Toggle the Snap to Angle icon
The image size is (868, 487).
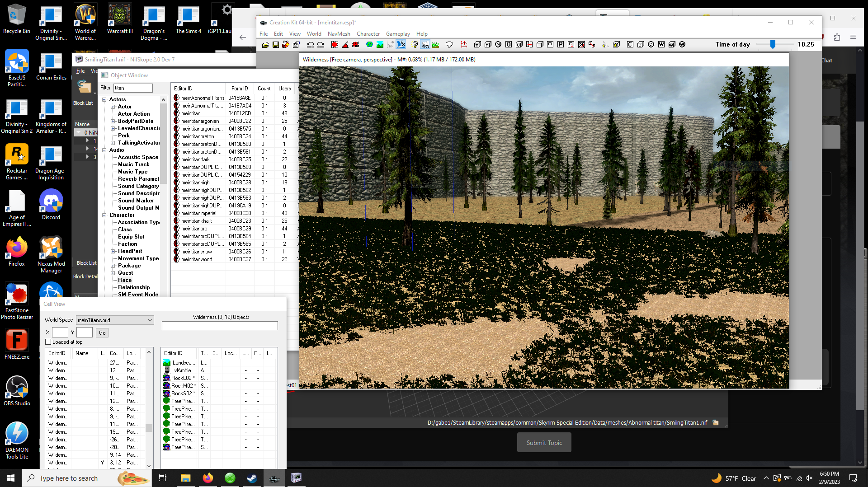tap(345, 45)
